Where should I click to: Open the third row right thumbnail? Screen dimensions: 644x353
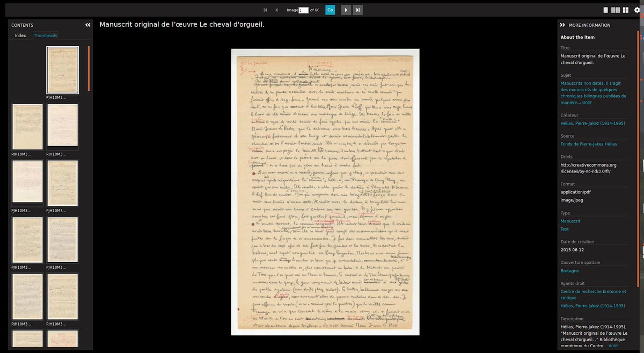click(62, 183)
